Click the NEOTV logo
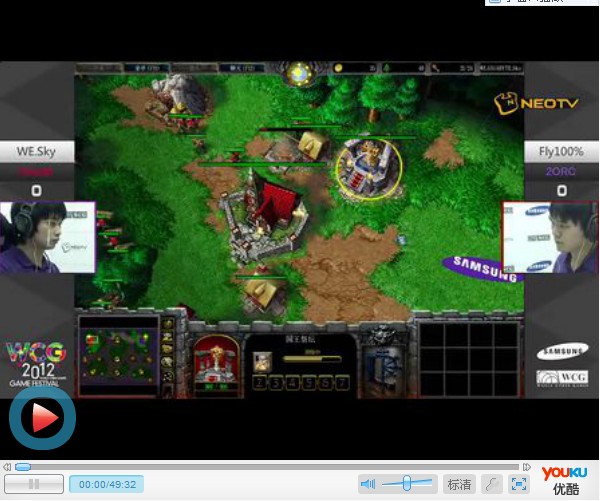600x501 pixels. pyautogui.click(x=536, y=103)
